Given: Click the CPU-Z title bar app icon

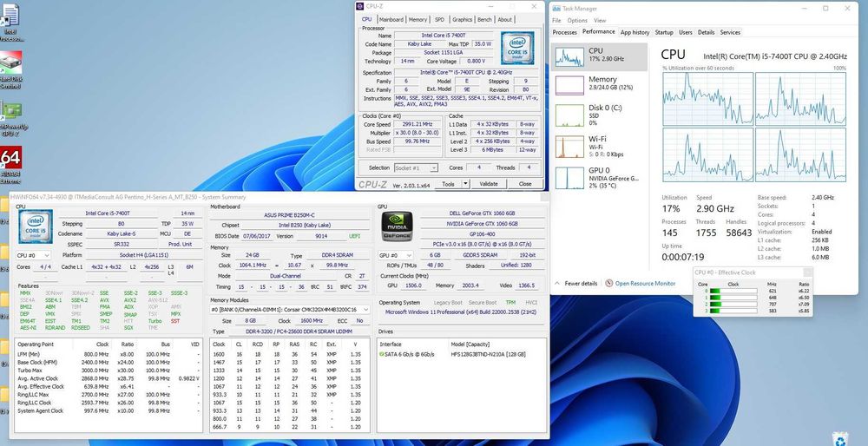Looking at the screenshot, I should point(361,6).
